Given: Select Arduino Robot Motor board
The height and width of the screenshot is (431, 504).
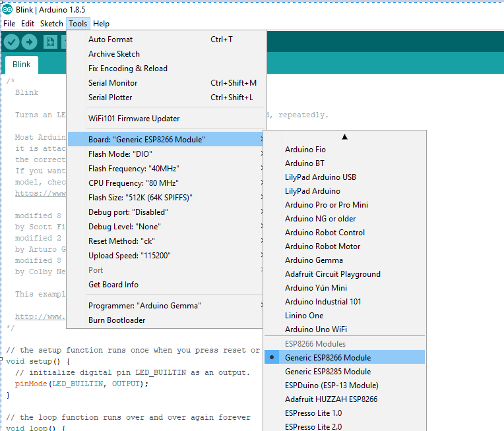Looking at the screenshot, I should pos(344,246).
